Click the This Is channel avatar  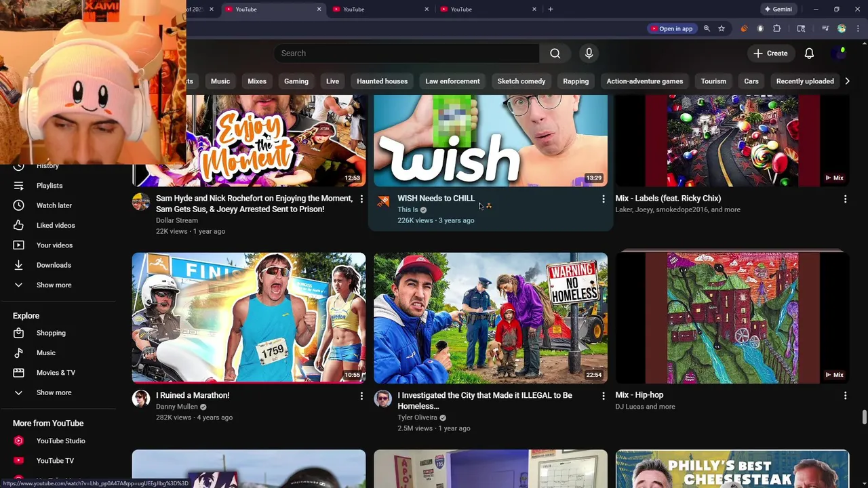(x=382, y=201)
